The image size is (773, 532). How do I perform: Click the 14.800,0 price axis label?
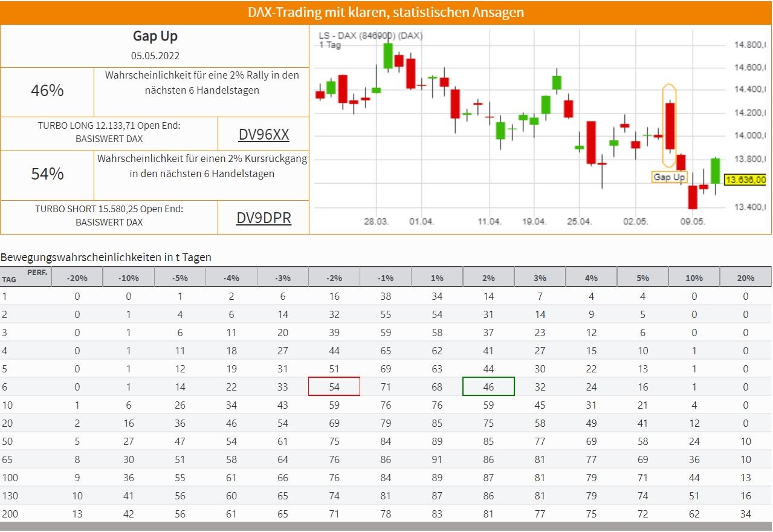(750, 45)
